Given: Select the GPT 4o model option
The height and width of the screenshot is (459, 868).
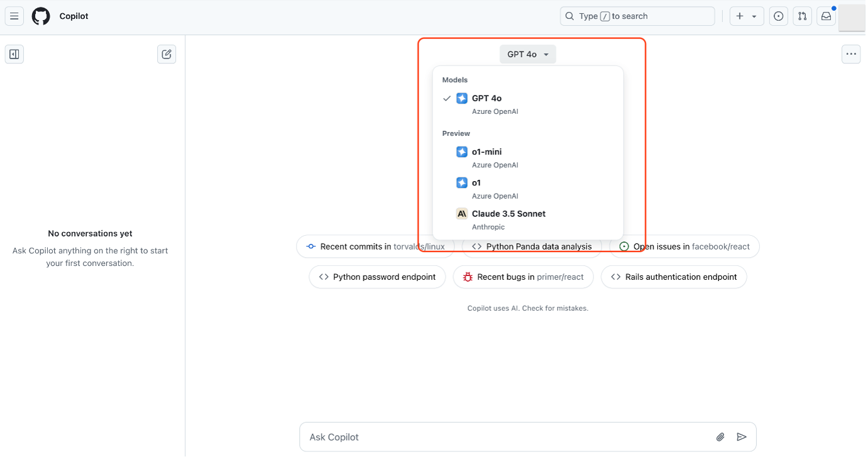Looking at the screenshot, I should tap(528, 104).
